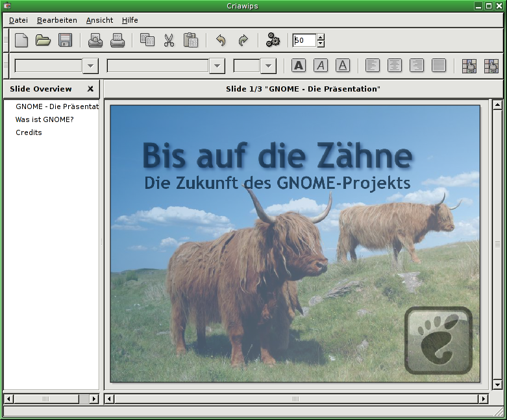Viewport: 507px width, 420px height.
Task: Open the small third formatting dropdown
Action: tap(268, 66)
